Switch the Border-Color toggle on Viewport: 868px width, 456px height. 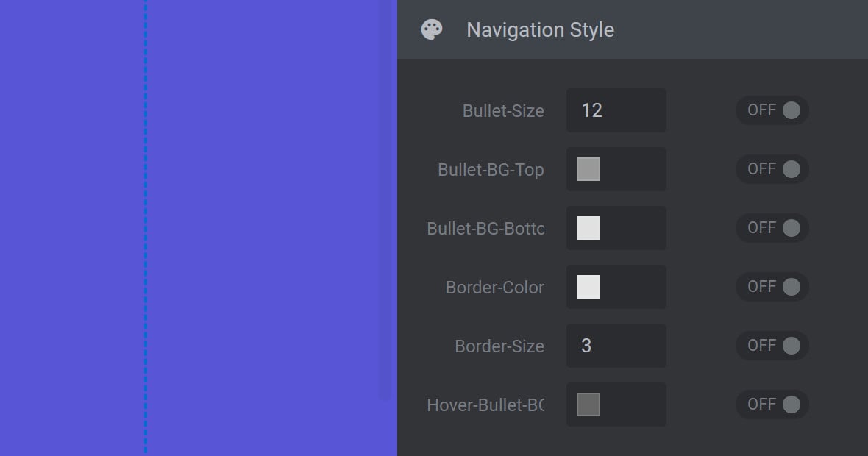pos(772,287)
